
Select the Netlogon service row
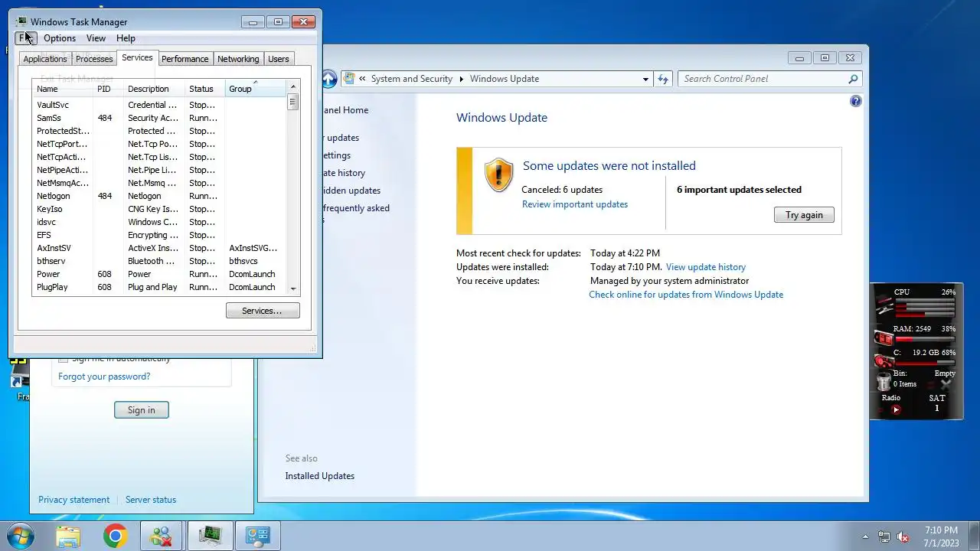[x=160, y=196]
